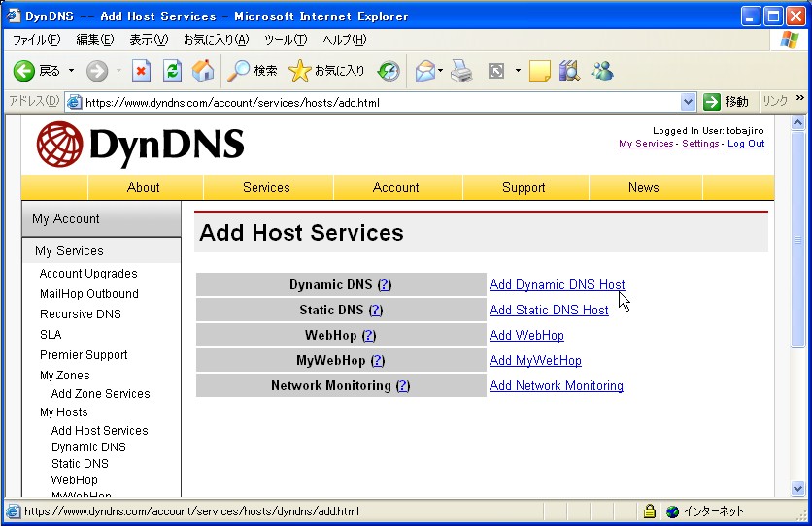This screenshot has height=526, width=812.
Task: Click the Add WebHop link
Action: pos(526,335)
